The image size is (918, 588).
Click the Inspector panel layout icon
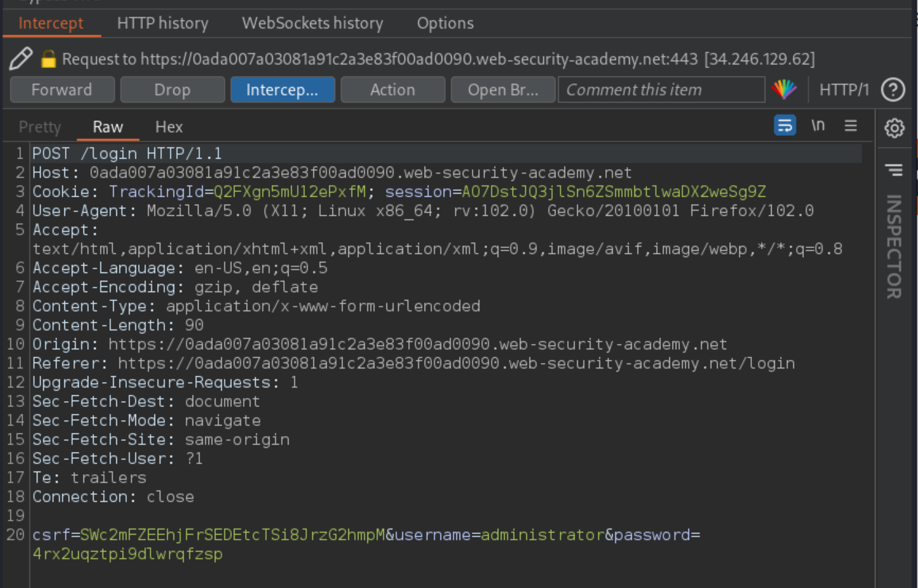click(894, 170)
